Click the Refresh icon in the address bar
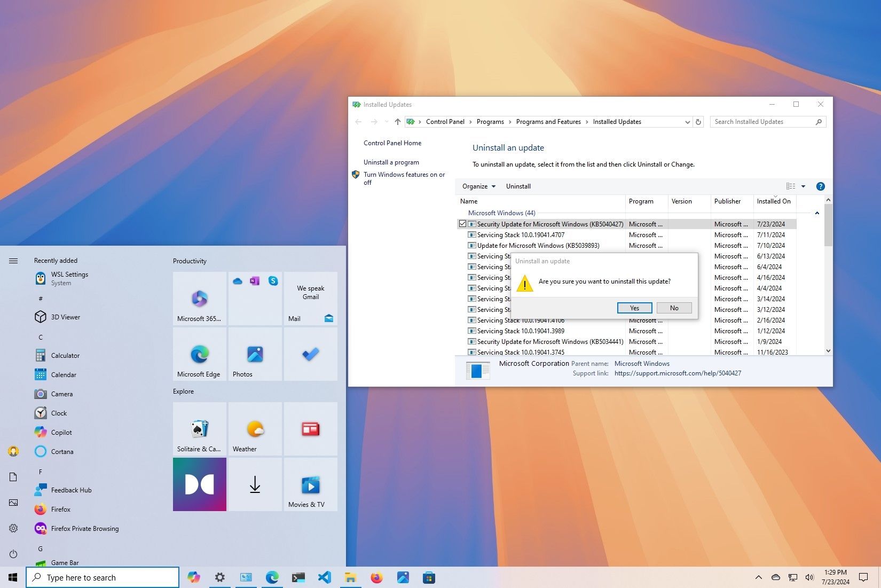 [x=698, y=122]
